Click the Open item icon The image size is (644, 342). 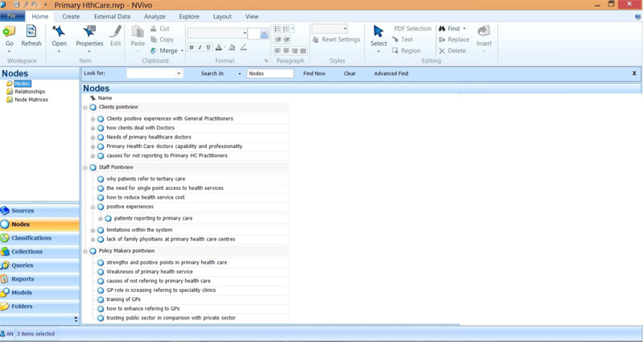(x=59, y=35)
